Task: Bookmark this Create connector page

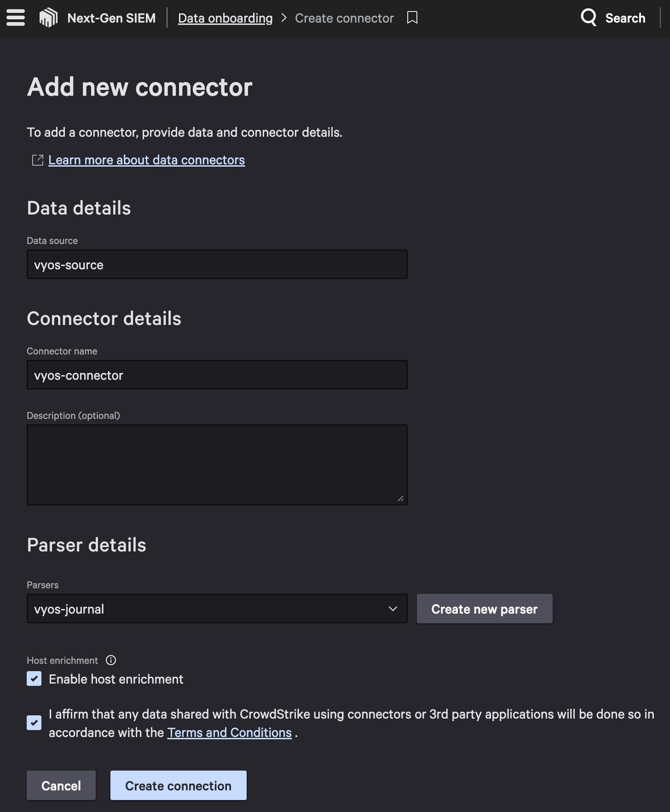Action: point(412,18)
